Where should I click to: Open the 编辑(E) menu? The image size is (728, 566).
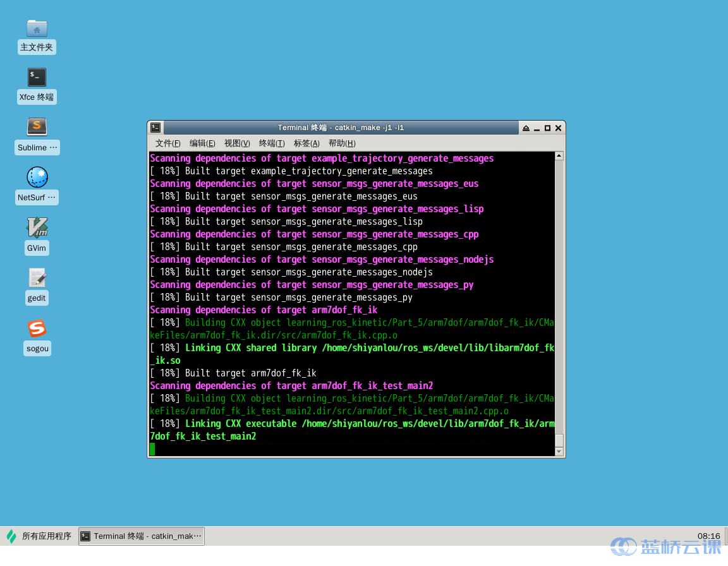click(202, 143)
